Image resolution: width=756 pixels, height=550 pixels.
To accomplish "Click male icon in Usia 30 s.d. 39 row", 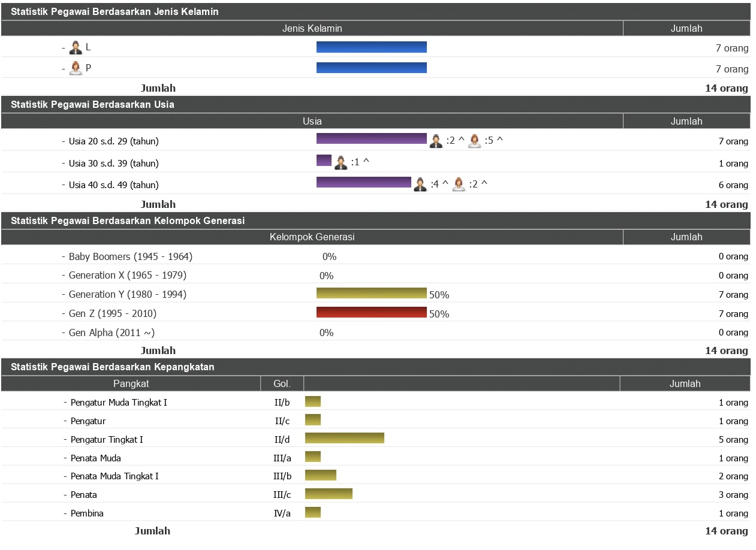I will 341,163.
